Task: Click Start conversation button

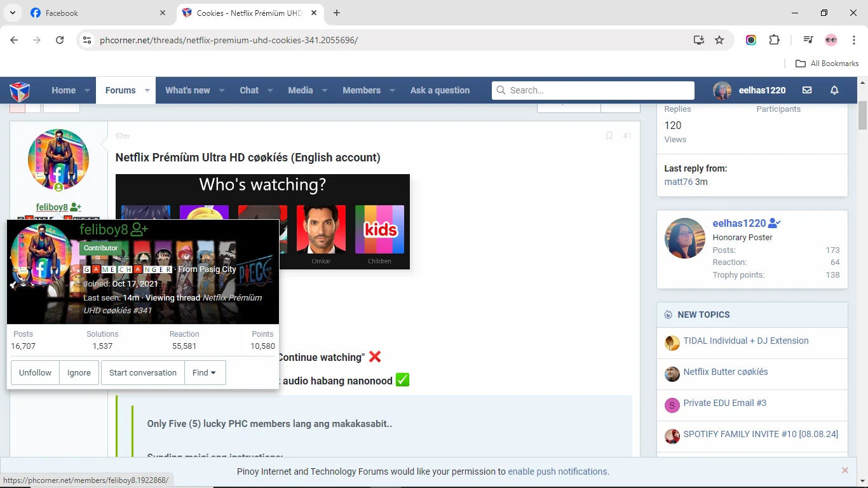Action: [x=143, y=373]
